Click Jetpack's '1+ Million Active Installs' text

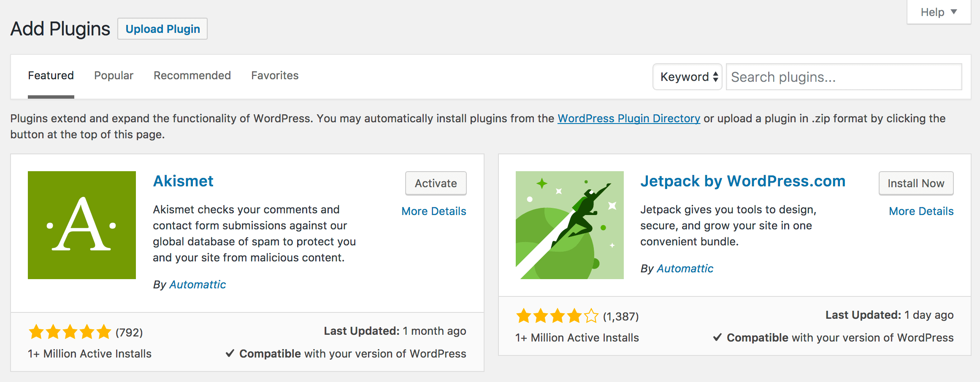pos(577,338)
